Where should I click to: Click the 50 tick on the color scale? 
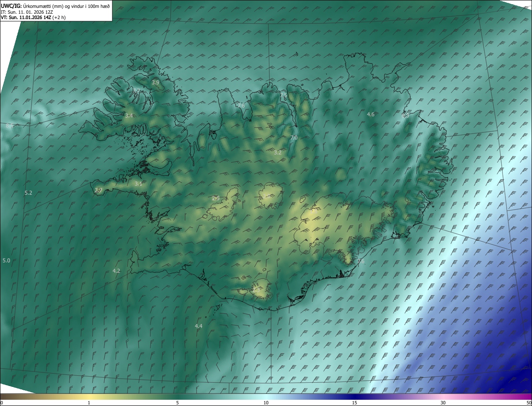529,403
